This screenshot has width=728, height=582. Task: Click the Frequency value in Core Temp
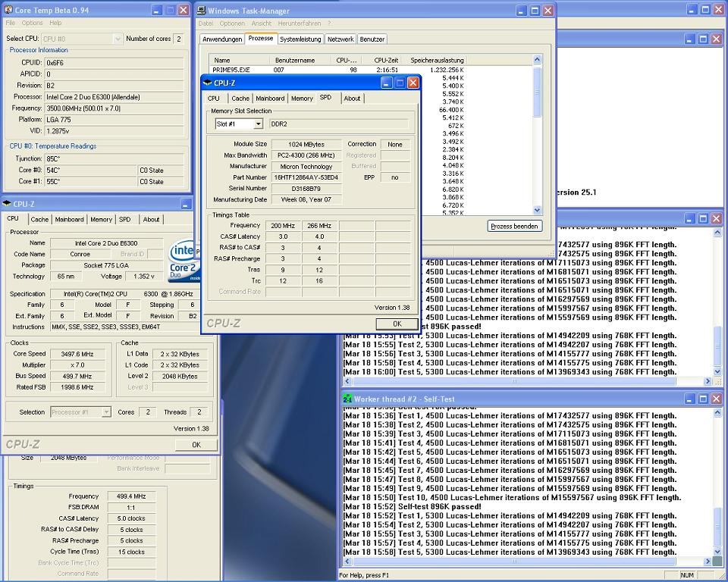[x=114, y=108]
